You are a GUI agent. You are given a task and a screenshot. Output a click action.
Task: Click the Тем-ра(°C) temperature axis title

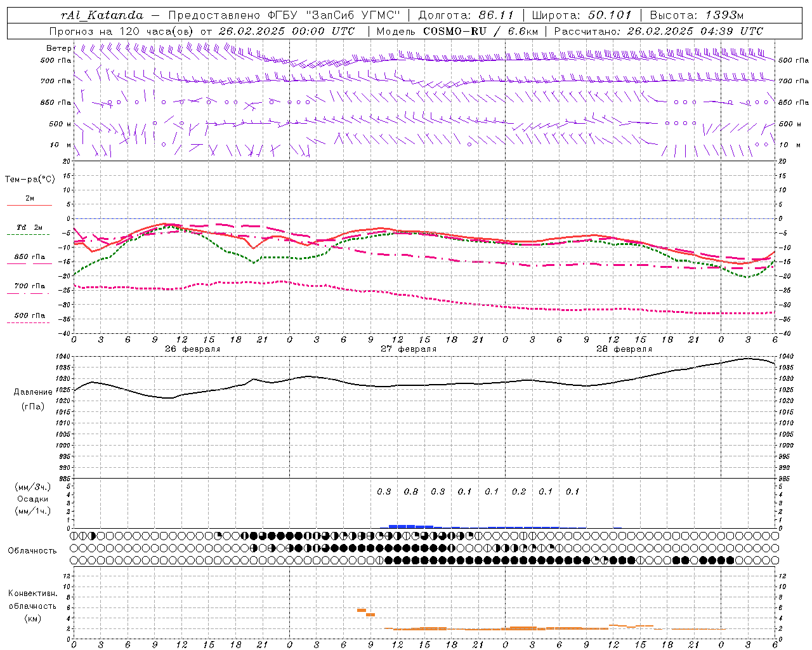point(30,180)
